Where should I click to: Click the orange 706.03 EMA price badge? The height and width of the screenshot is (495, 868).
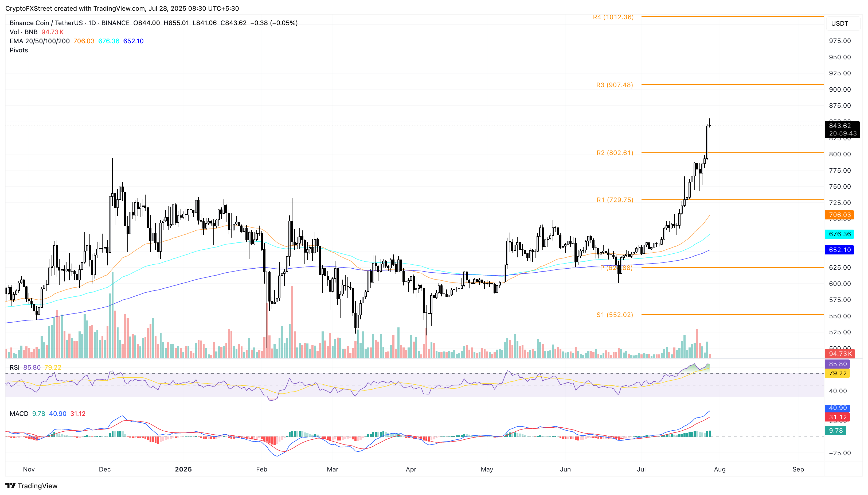coord(840,215)
